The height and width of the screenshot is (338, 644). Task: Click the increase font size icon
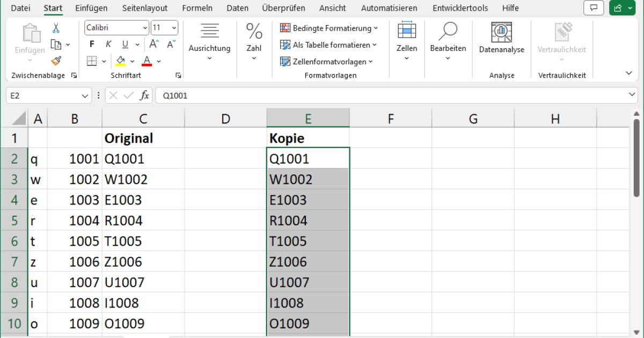click(154, 44)
